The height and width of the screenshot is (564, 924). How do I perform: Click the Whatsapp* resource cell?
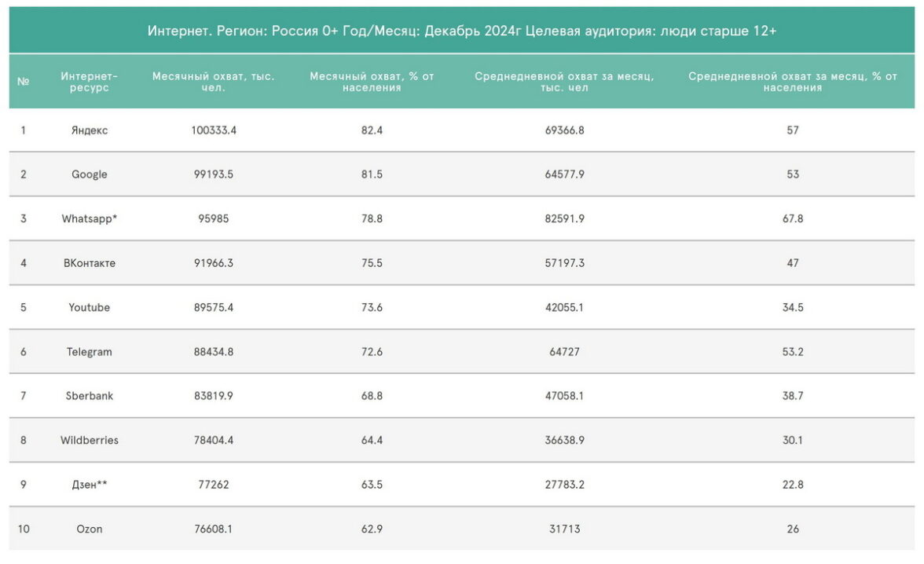click(90, 219)
